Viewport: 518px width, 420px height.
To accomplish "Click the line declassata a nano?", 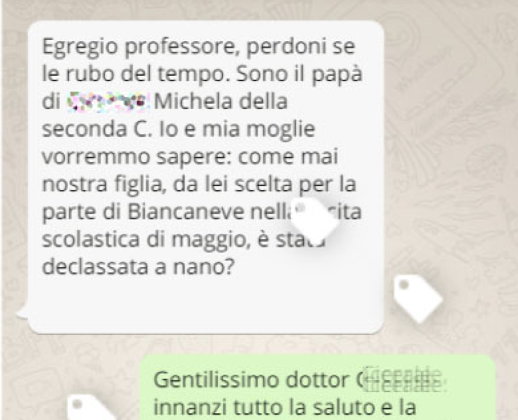I will [x=138, y=266].
